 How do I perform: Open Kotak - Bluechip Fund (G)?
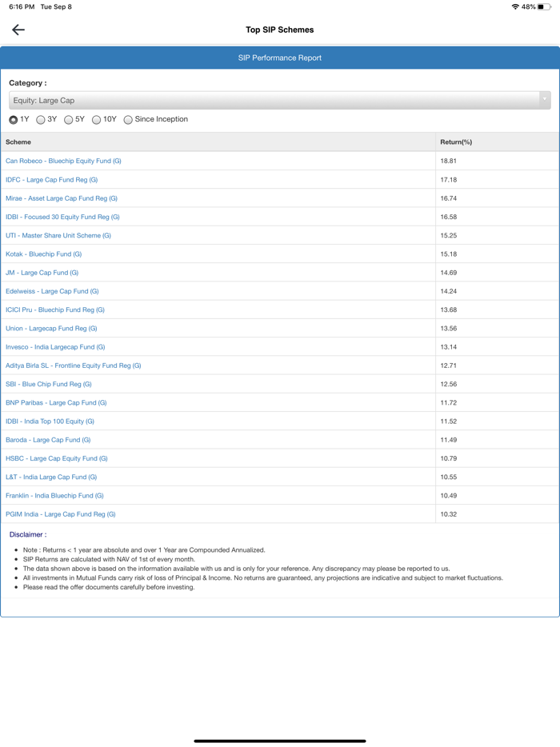[44, 254]
